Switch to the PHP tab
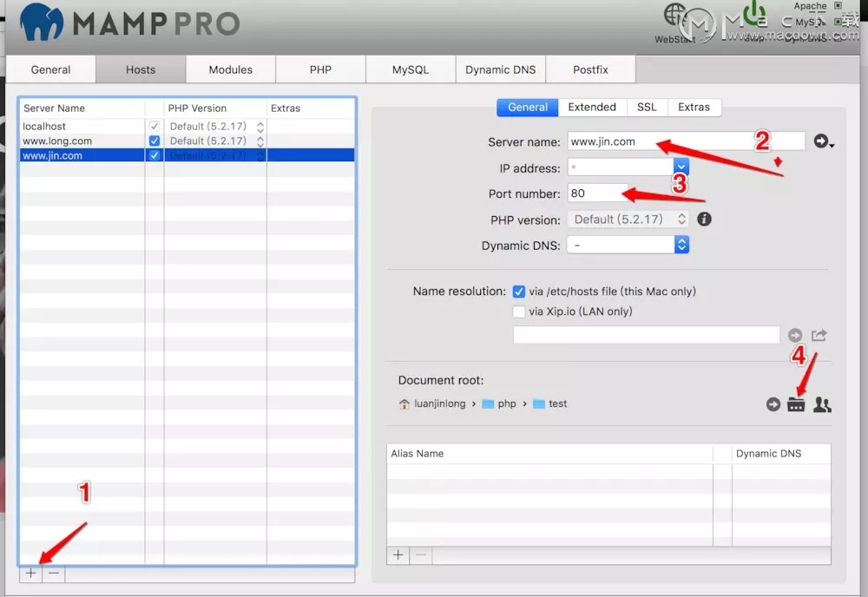This screenshot has height=597, width=868. [x=320, y=69]
